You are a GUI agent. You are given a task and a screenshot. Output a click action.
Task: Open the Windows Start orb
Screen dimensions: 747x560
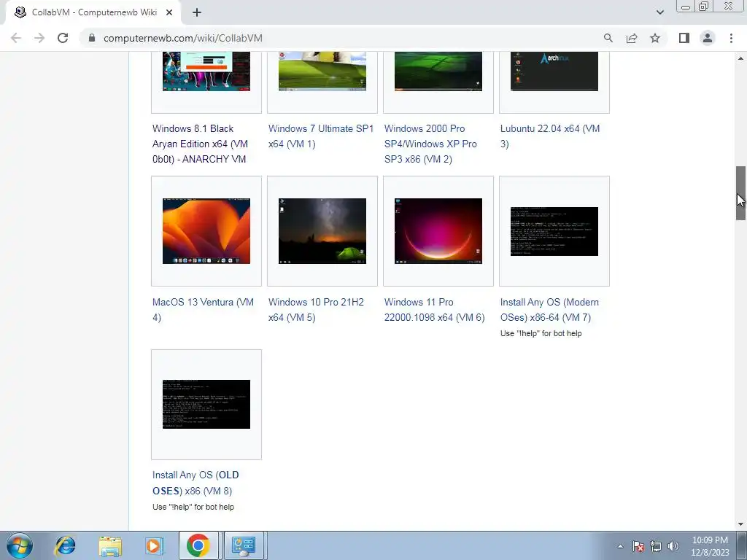(20, 545)
